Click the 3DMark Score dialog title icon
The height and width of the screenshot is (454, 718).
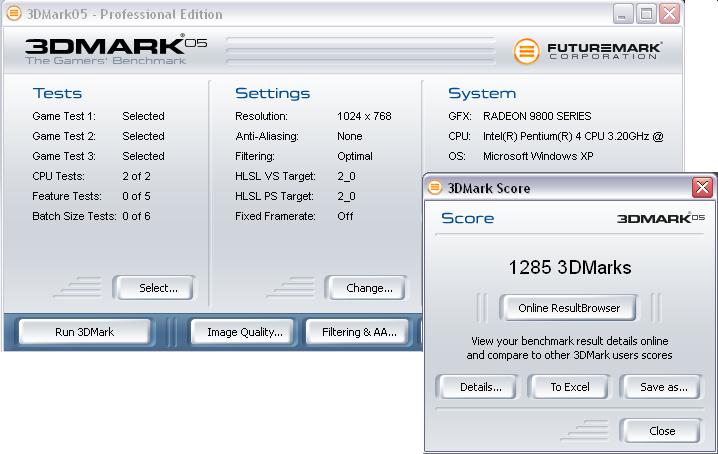click(x=435, y=188)
